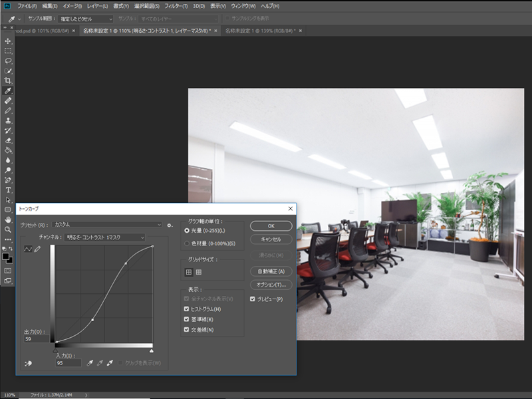The height and width of the screenshot is (399, 532).
Task: Select the 色材量 (0-100%) radio button
Action: point(187,243)
